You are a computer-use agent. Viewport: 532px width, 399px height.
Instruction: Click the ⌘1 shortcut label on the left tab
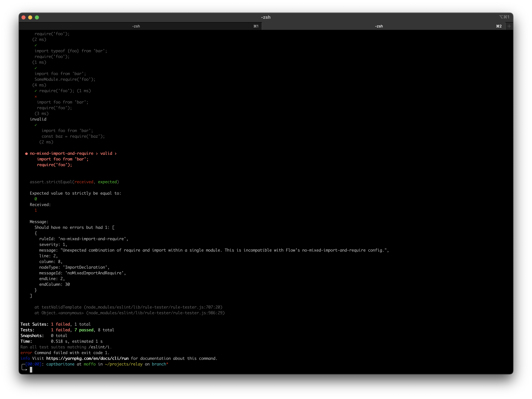point(256,26)
